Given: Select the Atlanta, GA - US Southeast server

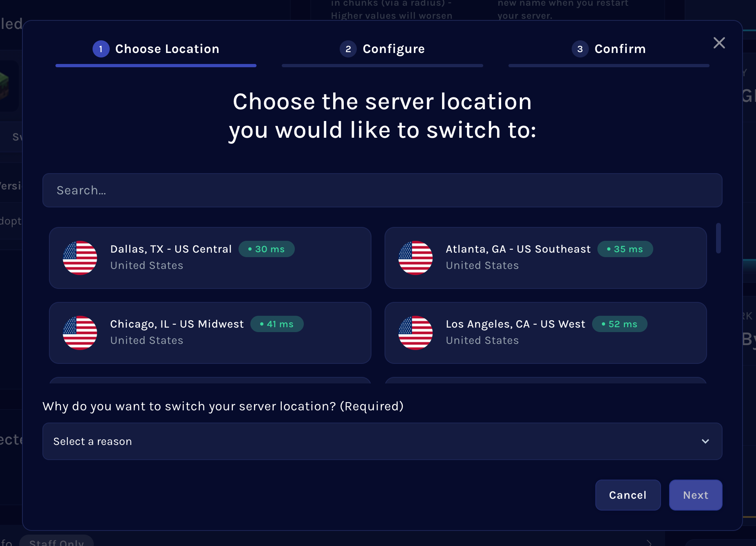Looking at the screenshot, I should tap(546, 258).
